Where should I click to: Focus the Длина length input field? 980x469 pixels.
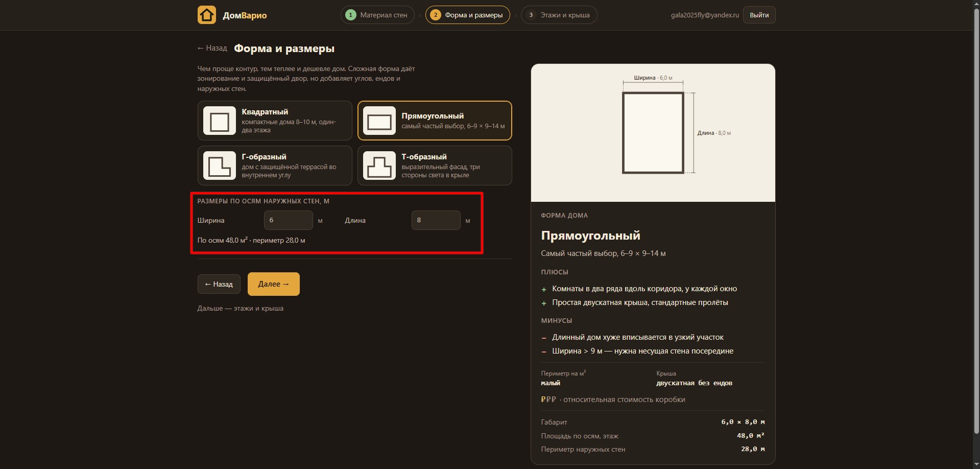point(436,220)
